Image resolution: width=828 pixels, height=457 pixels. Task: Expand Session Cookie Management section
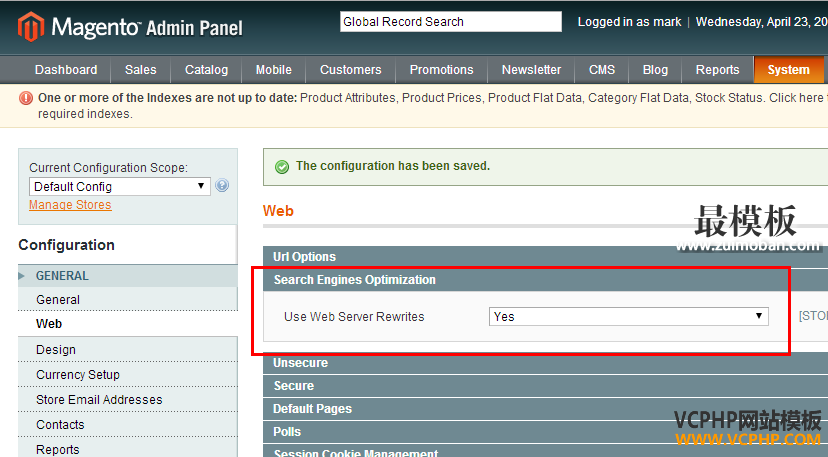545,452
